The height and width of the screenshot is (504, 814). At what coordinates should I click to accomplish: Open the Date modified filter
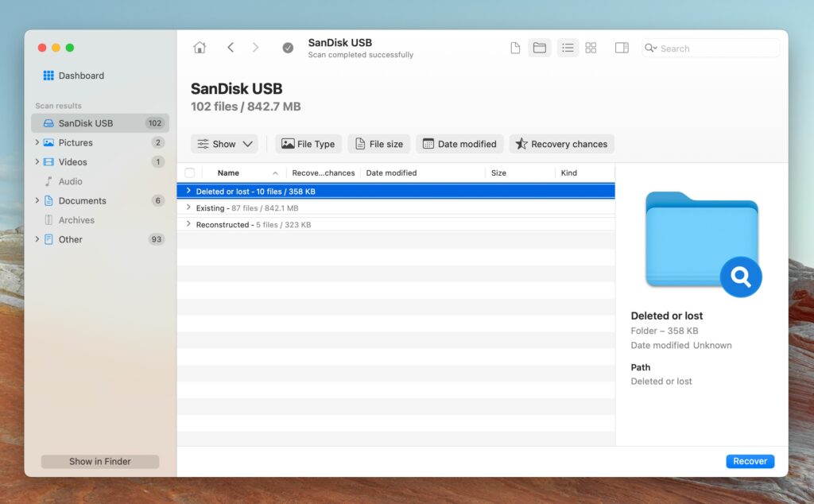point(459,144)
